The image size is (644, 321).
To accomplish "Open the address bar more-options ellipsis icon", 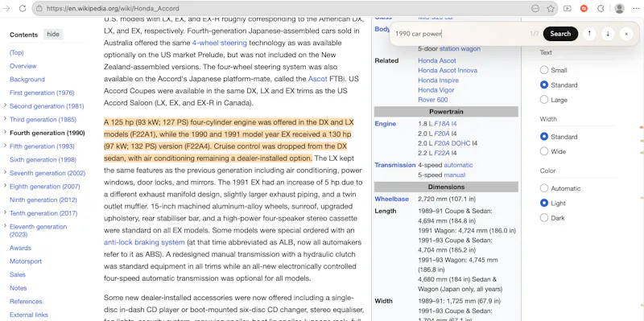I will [x=535, y=8].
